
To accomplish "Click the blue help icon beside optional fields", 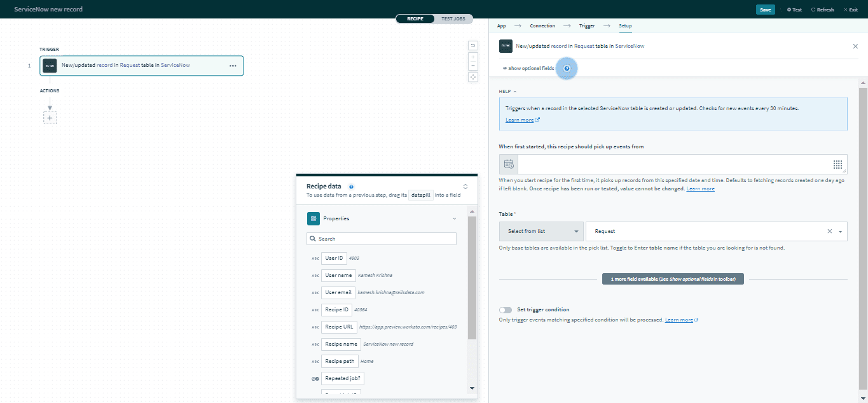I will tap(567, 68).
